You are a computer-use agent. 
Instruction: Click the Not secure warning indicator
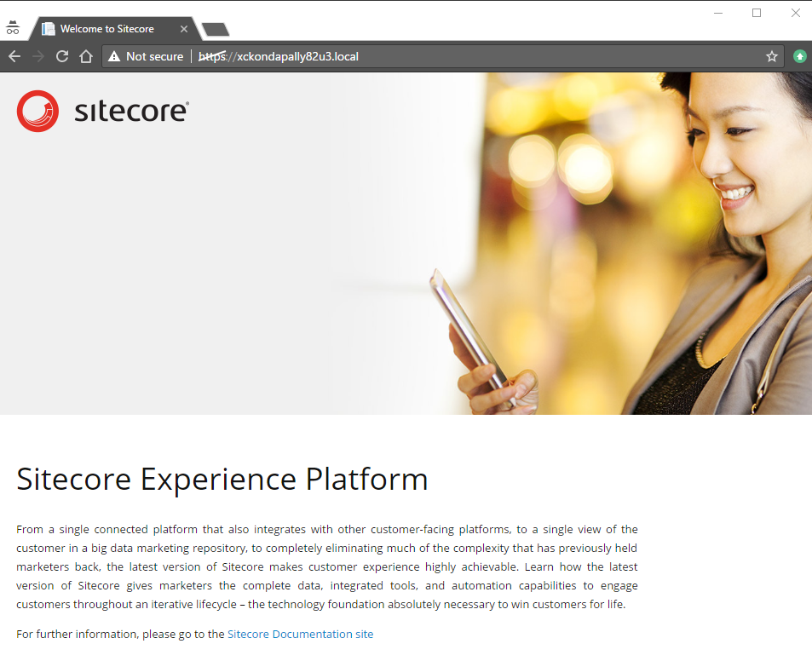point(146,56)
